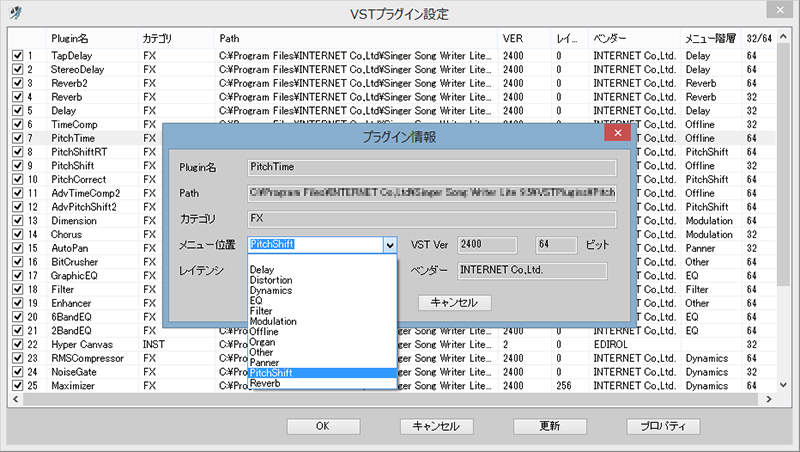Select the TimeComp plugin row
Viewport: 800px width, 452px height.
(74, 124)
